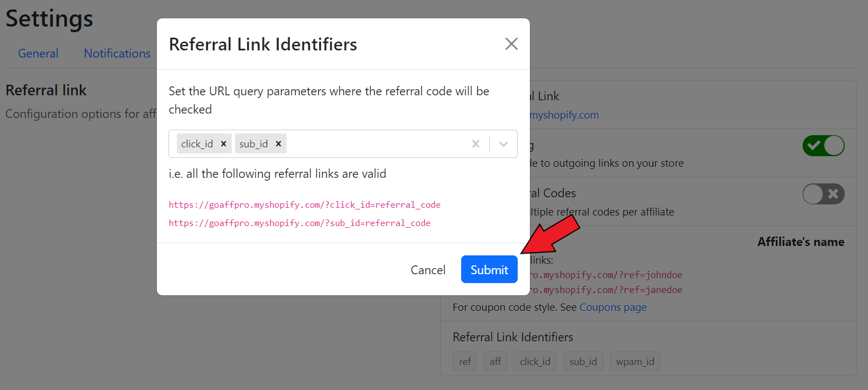Viewport: 868px width, 390px height.
Task: Click the sub_id badge in settings panel
Action: (x=583, y=362)
